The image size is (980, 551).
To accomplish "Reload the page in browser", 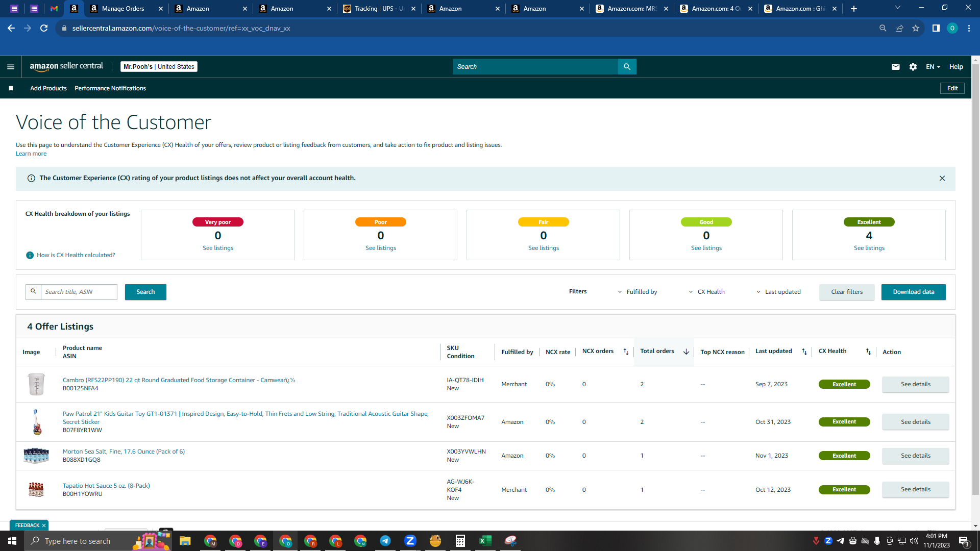I will click(x=44, y=28).
